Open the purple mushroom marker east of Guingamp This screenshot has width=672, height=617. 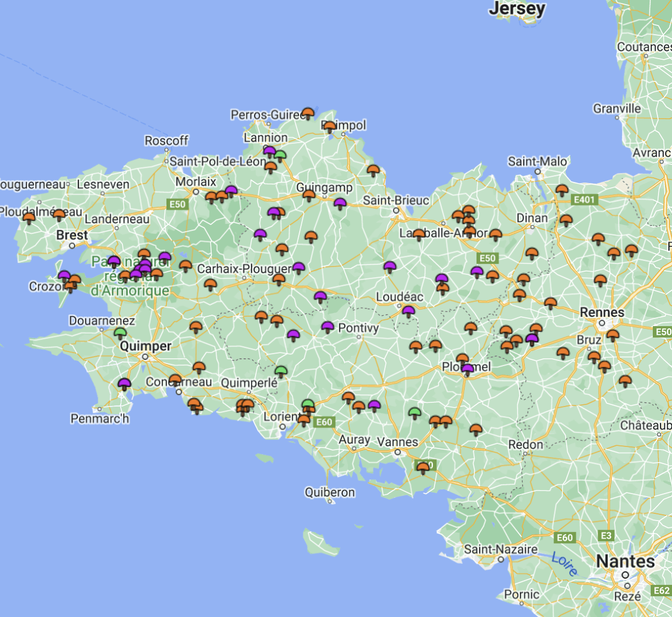[340, 203]
